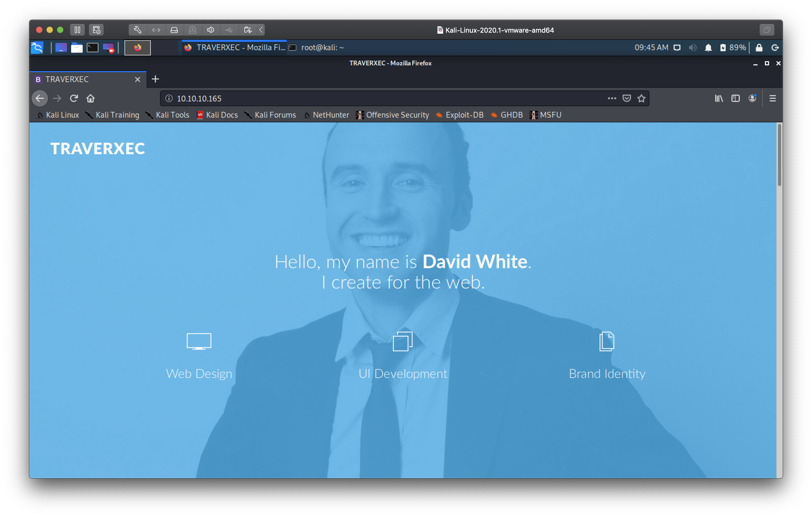Toggle the VMware pause button
This screenshot has height=517, width=812.
click(77, 30)
